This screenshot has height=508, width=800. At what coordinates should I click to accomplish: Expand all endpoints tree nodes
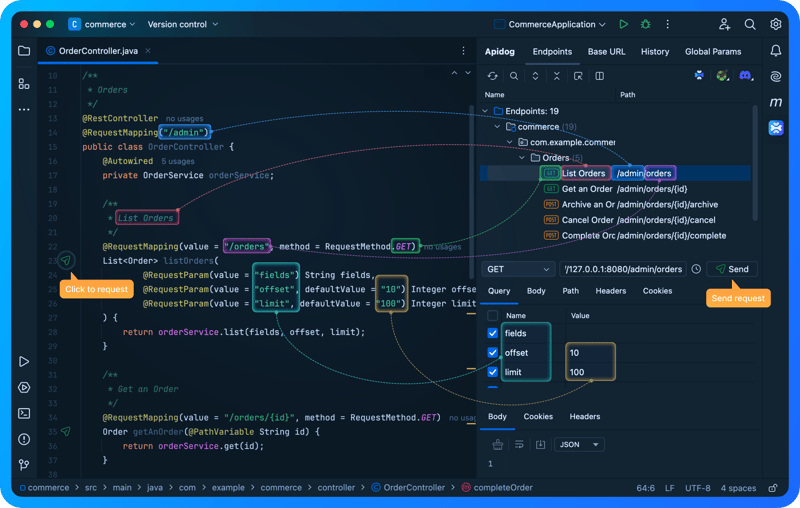[x=535, y=75]
